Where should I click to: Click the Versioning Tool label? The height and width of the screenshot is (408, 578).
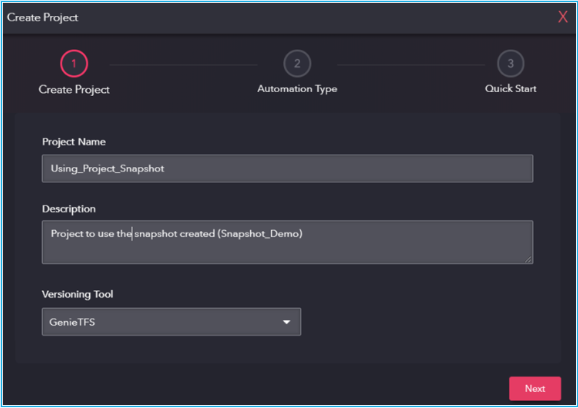click(77, 294)
